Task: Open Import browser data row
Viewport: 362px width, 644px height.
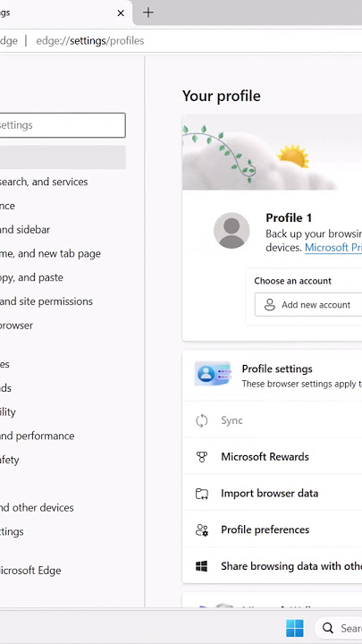Action: 272,493
